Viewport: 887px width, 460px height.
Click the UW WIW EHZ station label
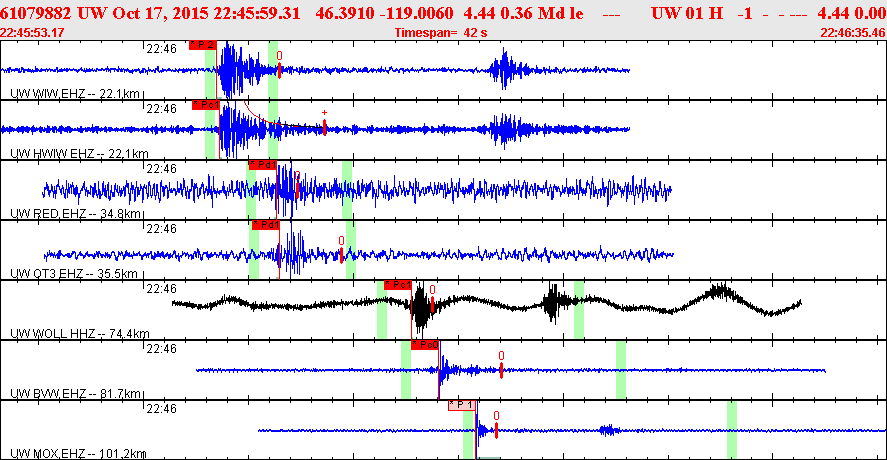[75, 94]
